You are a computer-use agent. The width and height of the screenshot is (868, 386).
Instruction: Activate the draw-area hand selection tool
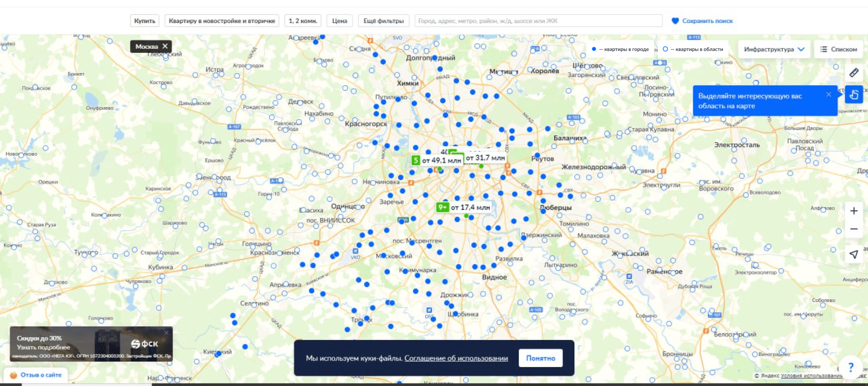point(853,95)
